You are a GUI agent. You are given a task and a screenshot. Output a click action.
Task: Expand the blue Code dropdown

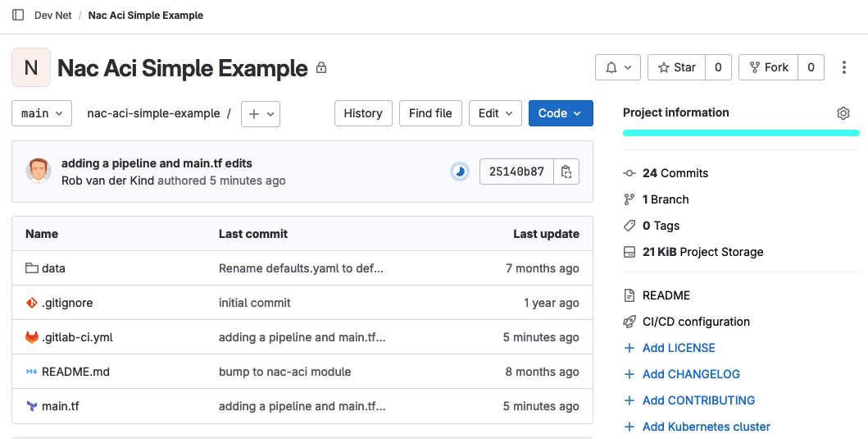[561, 113]
